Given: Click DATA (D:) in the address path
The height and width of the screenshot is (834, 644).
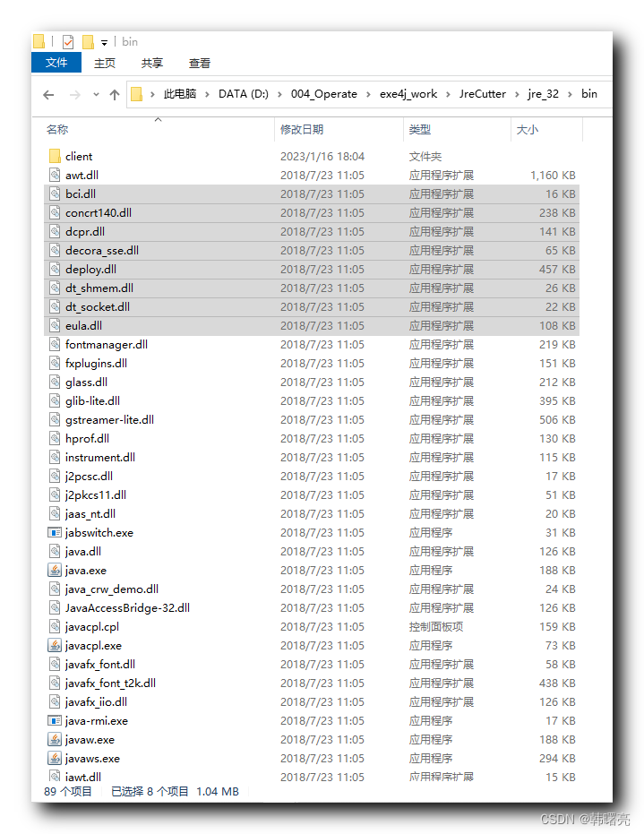Looking at the screenshot, I should (x=243, y=94).
